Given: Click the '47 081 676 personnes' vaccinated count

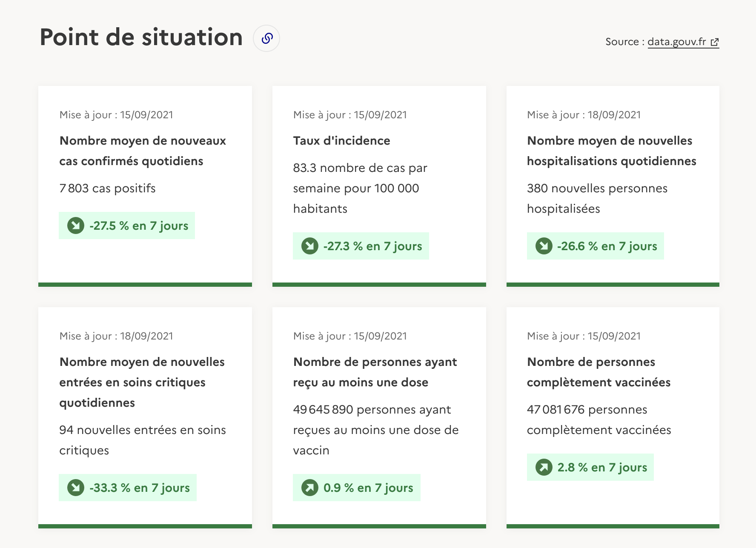Looking at the screenshot, I should 587,410.
